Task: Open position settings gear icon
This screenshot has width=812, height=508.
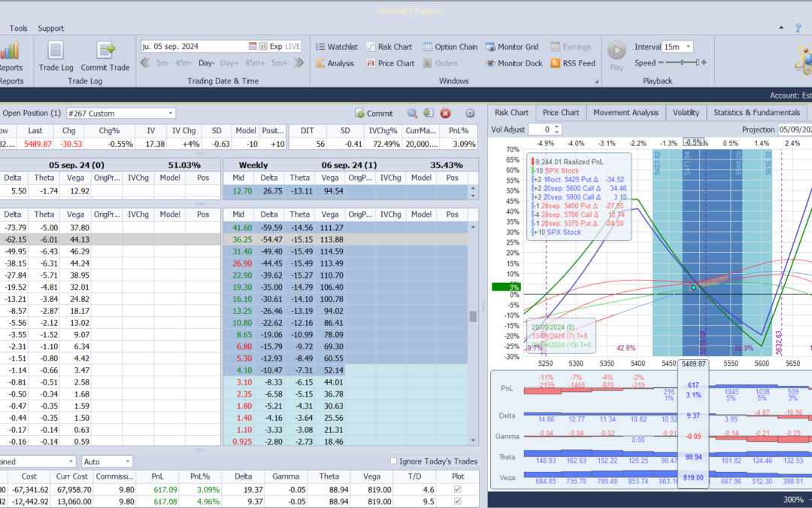Action: tap(470, 113)
